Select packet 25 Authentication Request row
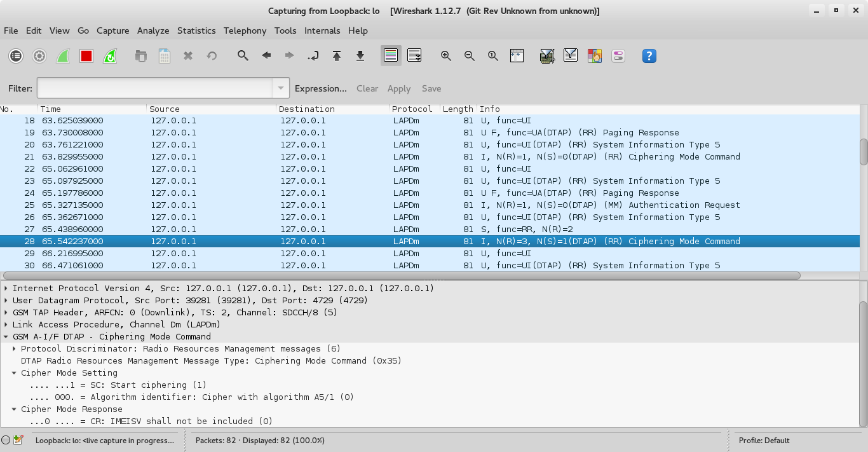Viewport: 868px width, 452px height. point(430,205)
